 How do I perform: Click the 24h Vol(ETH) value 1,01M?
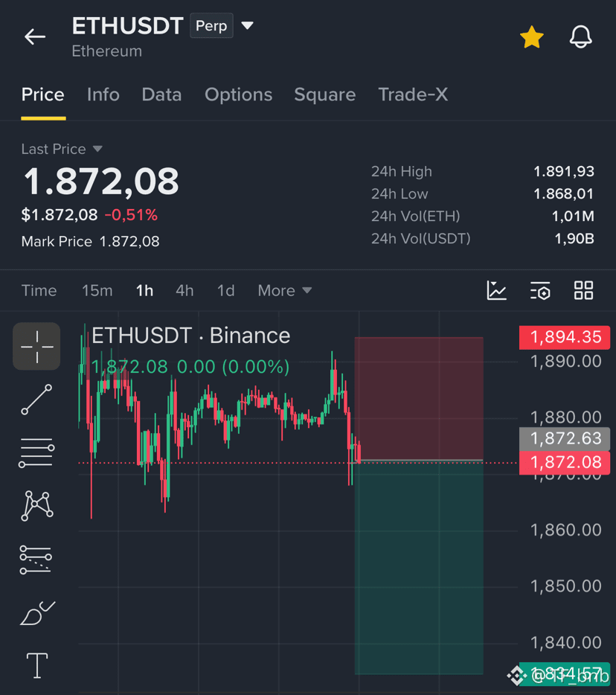573,217
